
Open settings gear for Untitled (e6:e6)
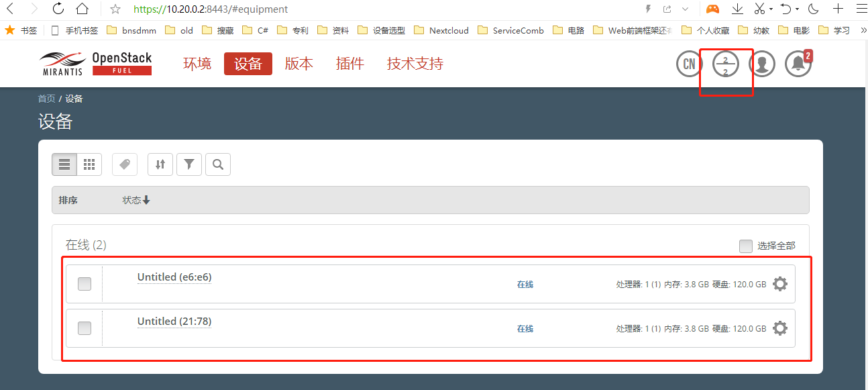[779, 283]
